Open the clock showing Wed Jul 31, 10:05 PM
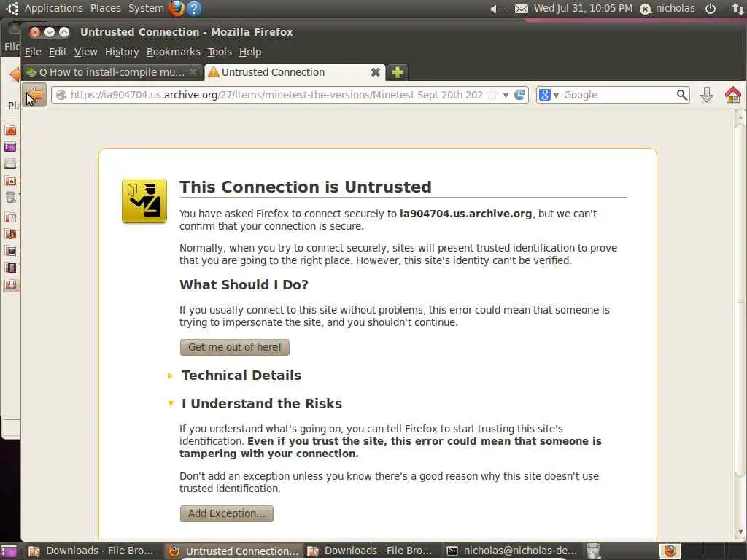The height and width of the screenshot is (560, 747). [583, 8]
